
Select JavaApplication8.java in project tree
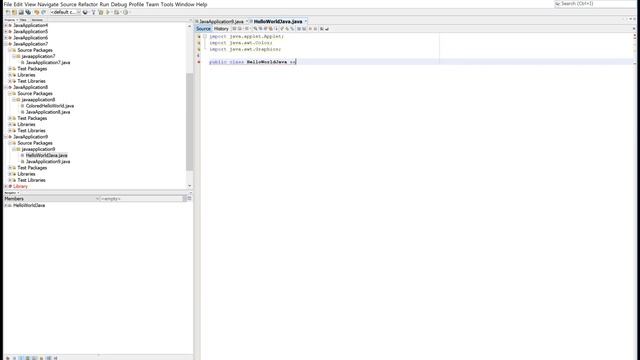48,112
